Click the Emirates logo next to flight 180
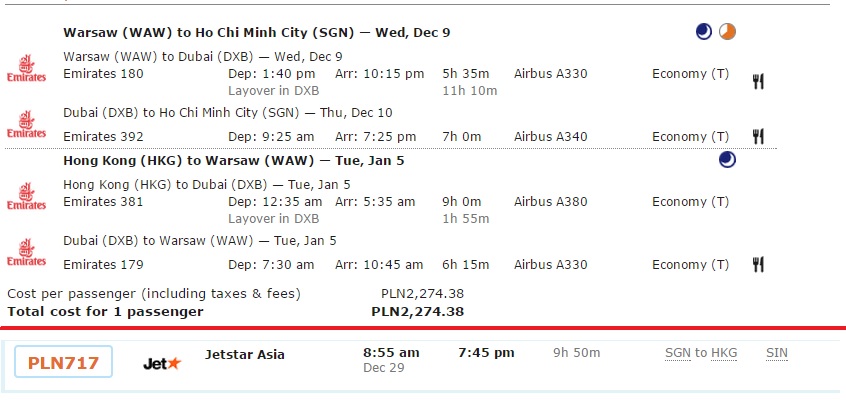Screen dimensions: 846x402 click(26, 69)
